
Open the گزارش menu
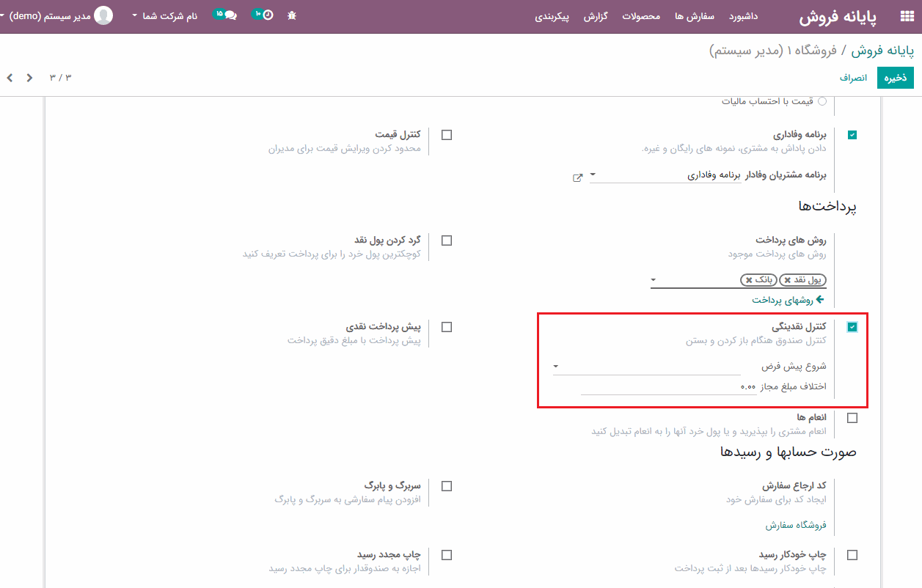tap(596, 16)
